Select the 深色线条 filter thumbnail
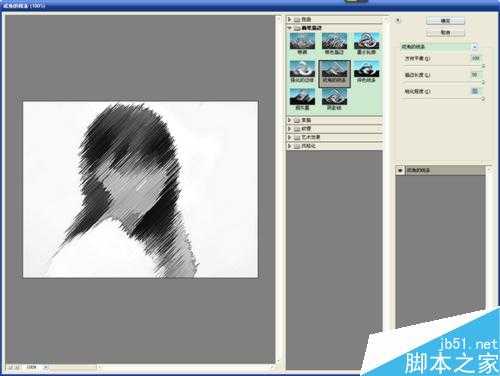The height and width of the screenshot is (376, 500). click(366, 72)
